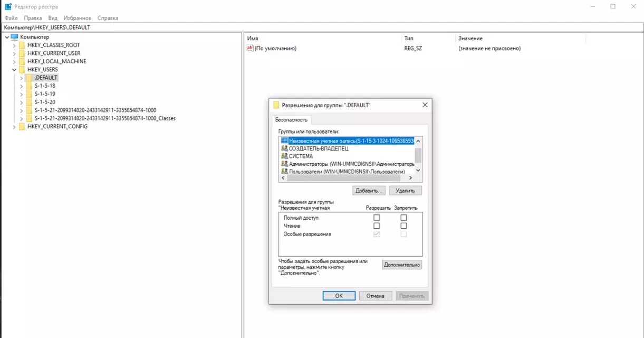This screenshot has width=644, height=338.
Task: Open the Справка menu
Action: [x=108, y=18]
